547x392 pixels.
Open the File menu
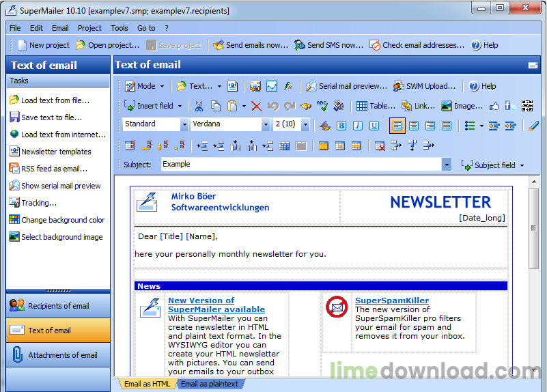coord(15,28)
